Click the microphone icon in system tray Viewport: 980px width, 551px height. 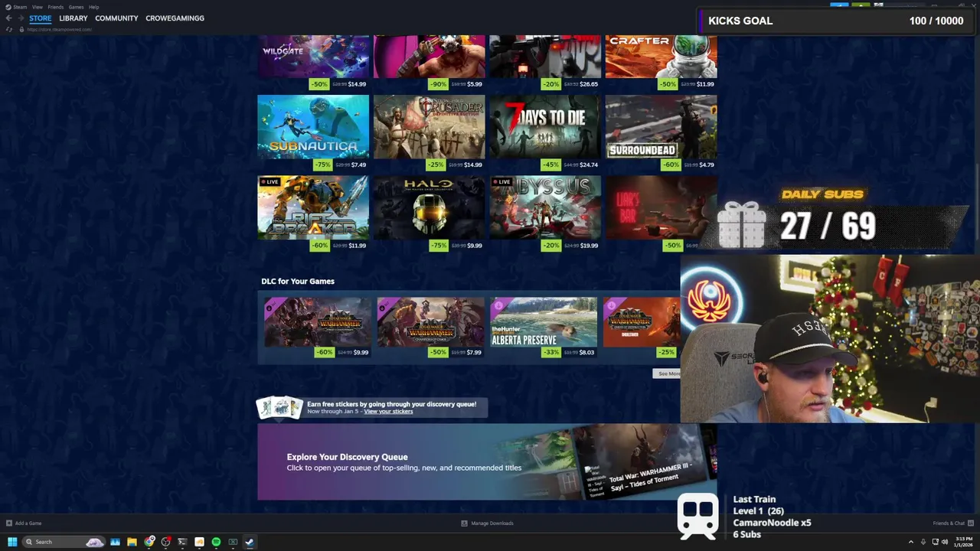pyautogui.click(x=923, y=542)
